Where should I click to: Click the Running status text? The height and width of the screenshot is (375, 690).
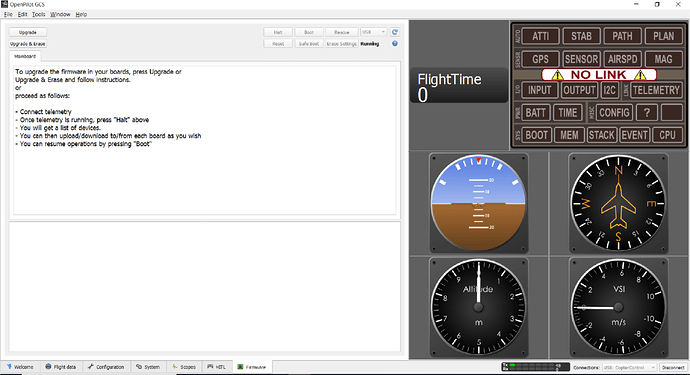pyautogui.click(x=370, y=44)
